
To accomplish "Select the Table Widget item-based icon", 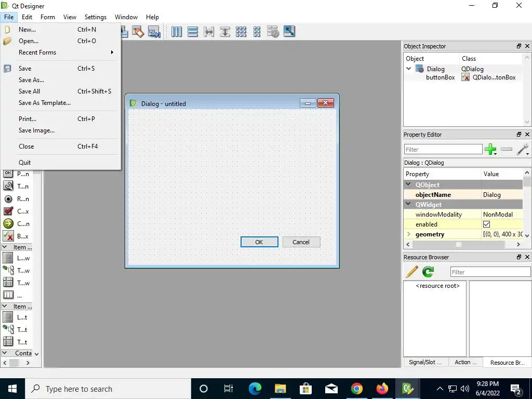I will coord(8,342).
